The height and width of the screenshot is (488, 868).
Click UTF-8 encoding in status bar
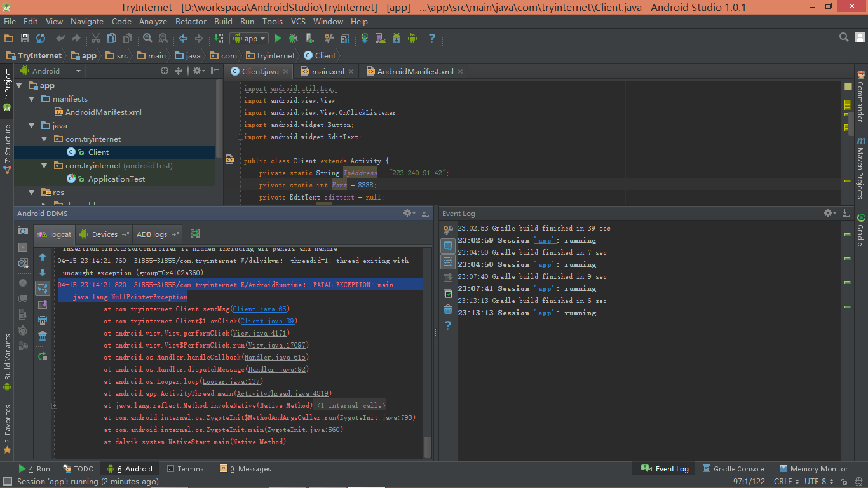coord(819,482)
